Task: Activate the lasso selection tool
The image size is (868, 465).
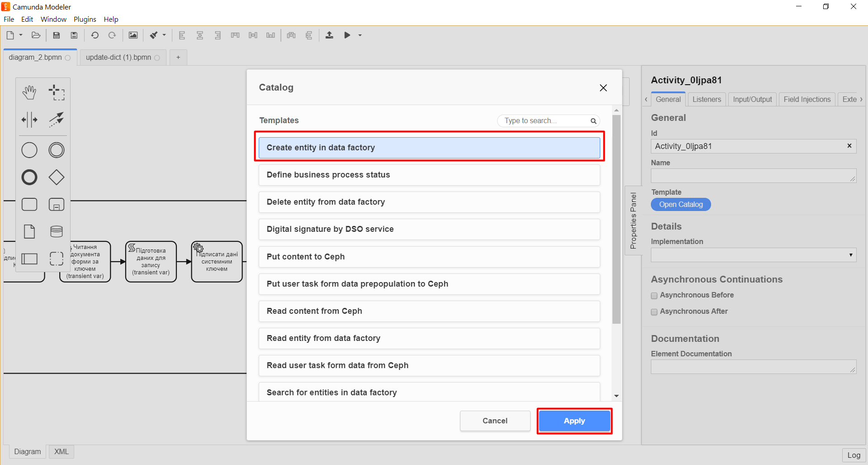Action: pyautogui.click(x=57, y=92)
